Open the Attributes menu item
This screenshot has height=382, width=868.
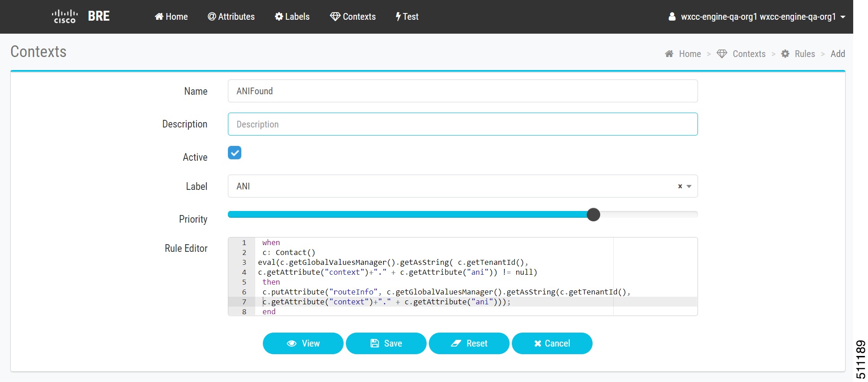tap(231, 17)
